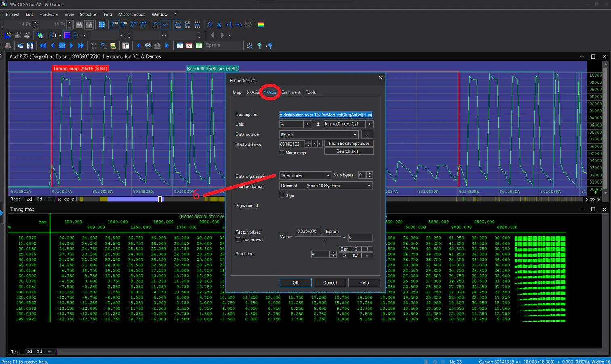
Task: Switch to the X-Axis tab
Action: click(x=253, y=92)
